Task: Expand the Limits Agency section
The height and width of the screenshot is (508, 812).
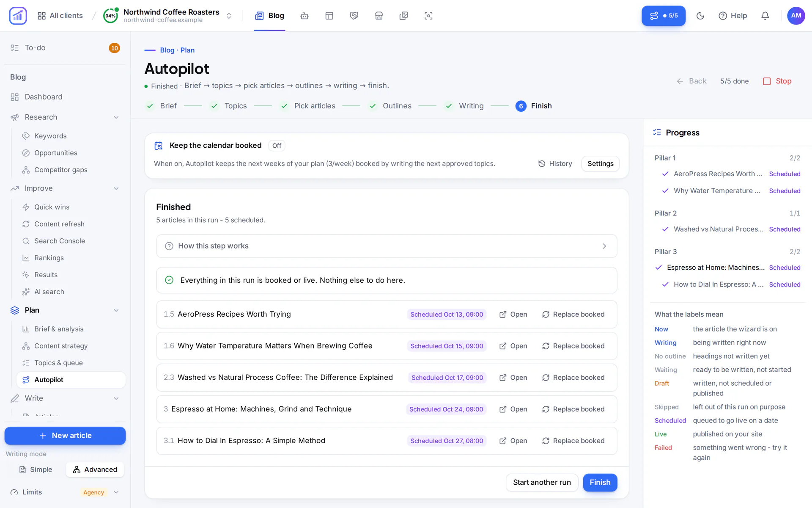Action: click(x=65, y=492)
